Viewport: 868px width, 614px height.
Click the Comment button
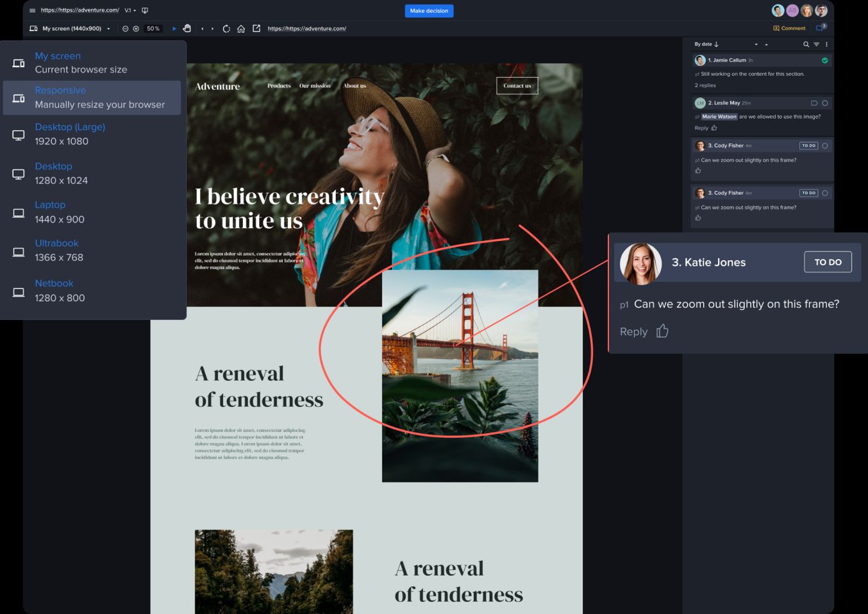(789, 28)
